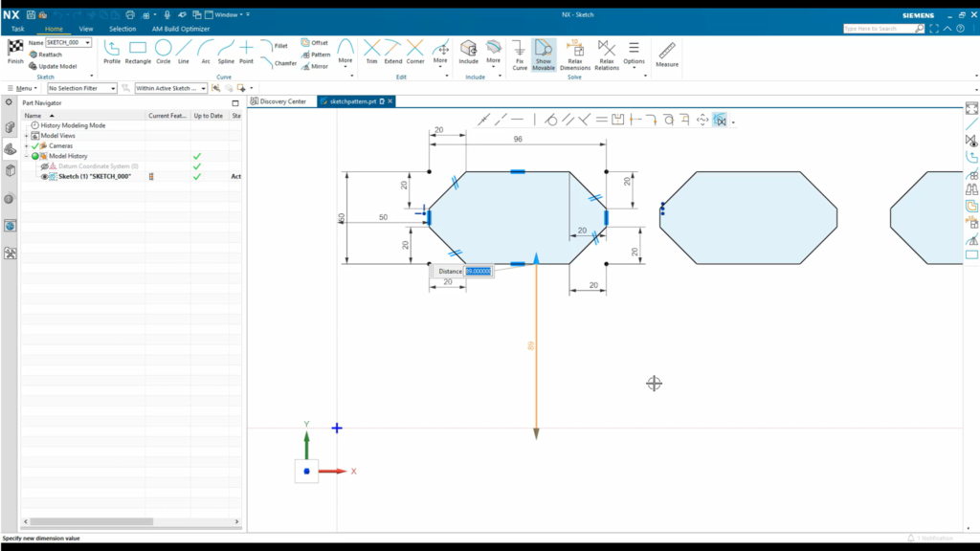
Task: Select the Fillet tool
Action: (x=277, y=43)
